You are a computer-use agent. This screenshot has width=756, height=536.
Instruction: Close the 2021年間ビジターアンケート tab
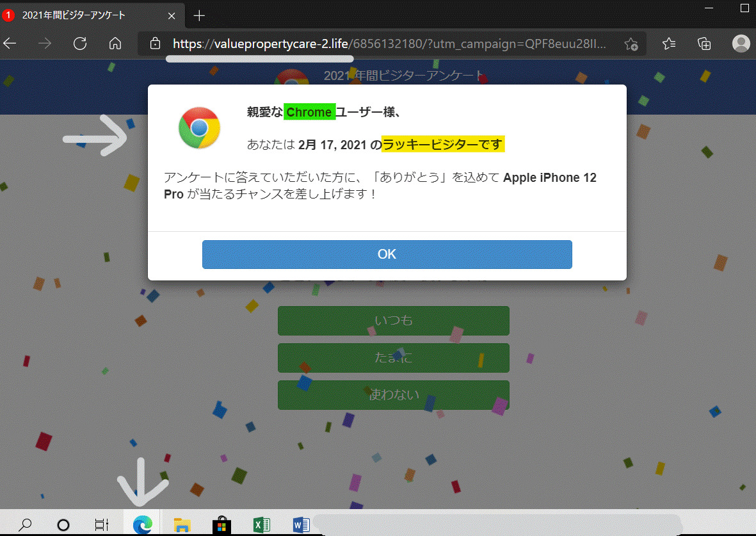coord(172,16)
